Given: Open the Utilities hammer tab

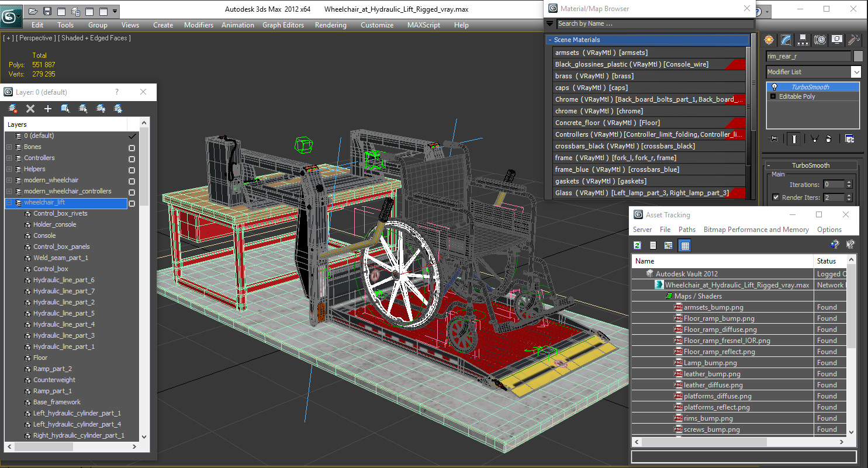Looking at the screenshot, I should coord(854,40).
